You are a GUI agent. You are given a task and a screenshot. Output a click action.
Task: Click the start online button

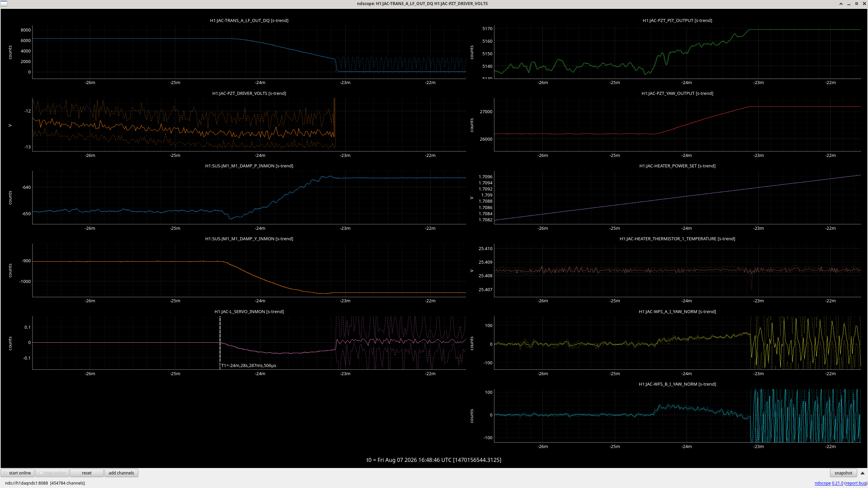tap(18, 473)
